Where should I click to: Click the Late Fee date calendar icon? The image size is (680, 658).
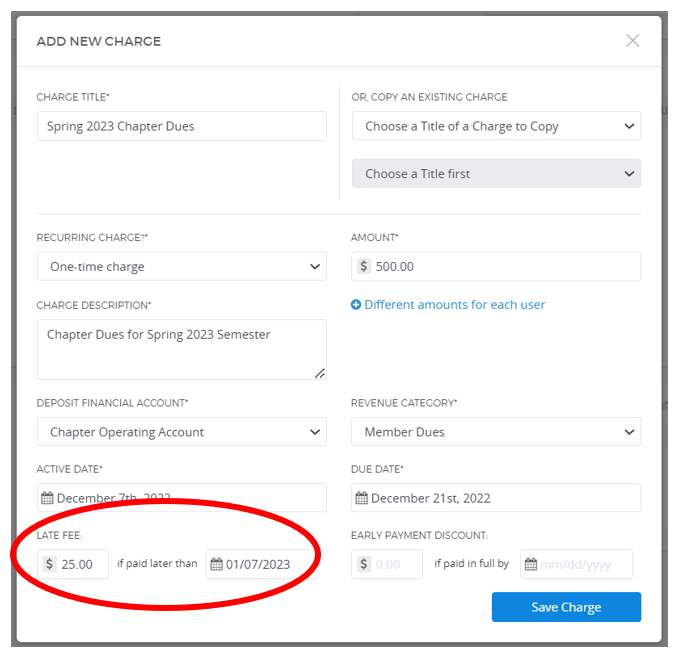click(x=215, y=564)
